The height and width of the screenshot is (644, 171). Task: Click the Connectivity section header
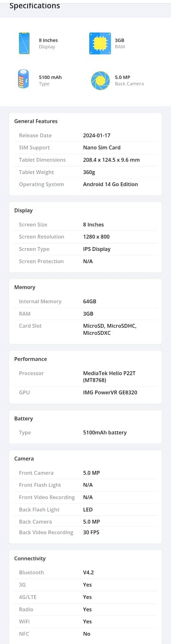click(x=30, y=559)
